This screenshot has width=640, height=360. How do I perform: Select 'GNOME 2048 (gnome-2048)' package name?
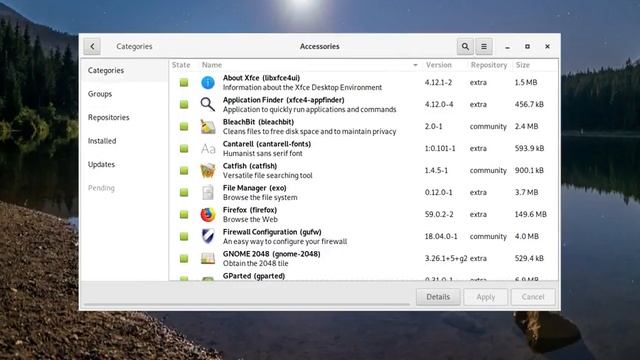tap(271, 254)
